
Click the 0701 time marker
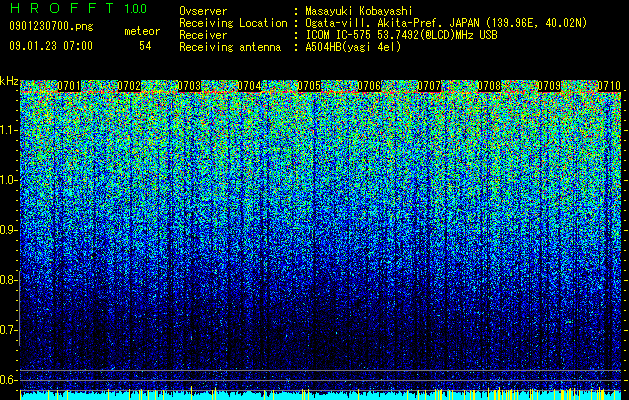69,86
